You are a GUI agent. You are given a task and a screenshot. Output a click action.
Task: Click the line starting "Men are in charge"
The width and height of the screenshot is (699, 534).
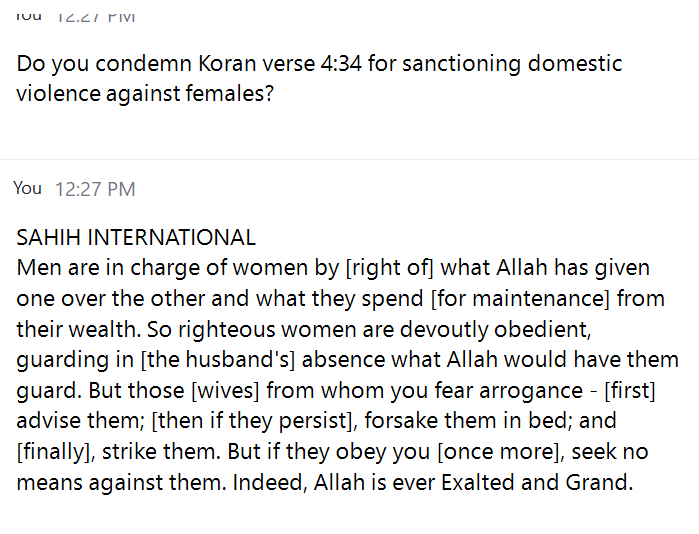pyautogui.click(x=333, y=268)
